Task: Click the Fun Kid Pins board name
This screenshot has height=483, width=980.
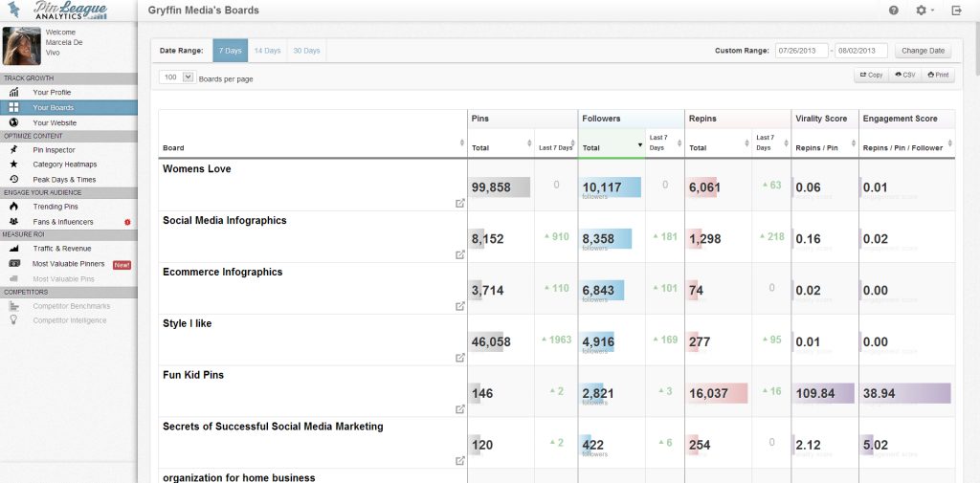Action: pos(193,375)
